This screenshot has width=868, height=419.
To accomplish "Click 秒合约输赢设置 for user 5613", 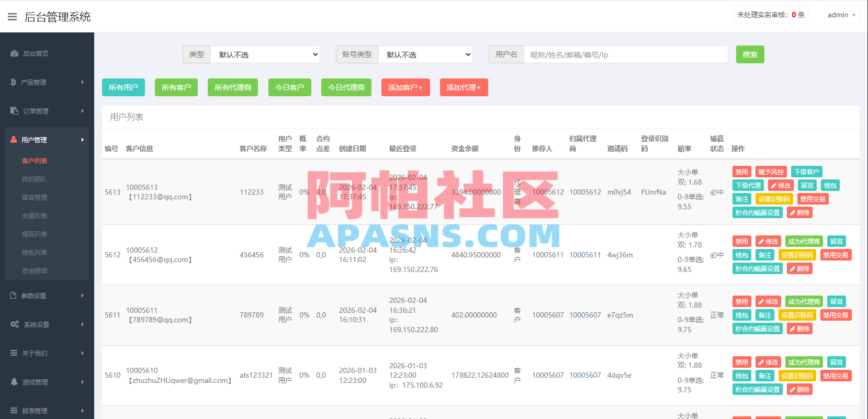I will [x=758, y=212].
